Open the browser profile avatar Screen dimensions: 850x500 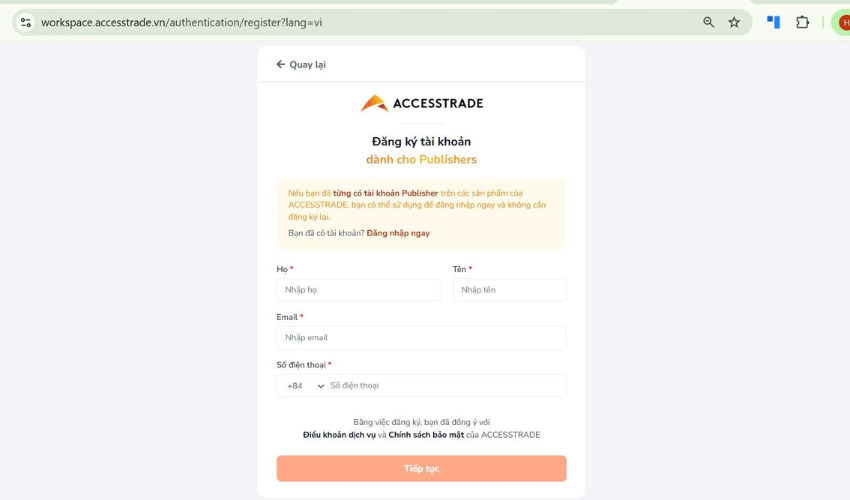coord(843,22)
